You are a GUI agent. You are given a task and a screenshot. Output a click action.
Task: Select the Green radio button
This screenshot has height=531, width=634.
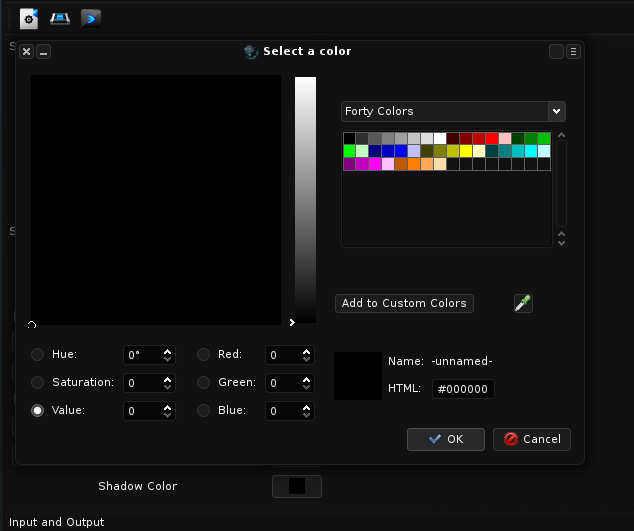[x=203, y=383]
